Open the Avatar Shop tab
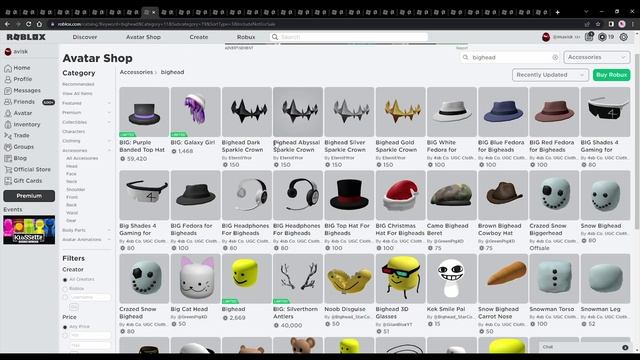 point(143,37)
